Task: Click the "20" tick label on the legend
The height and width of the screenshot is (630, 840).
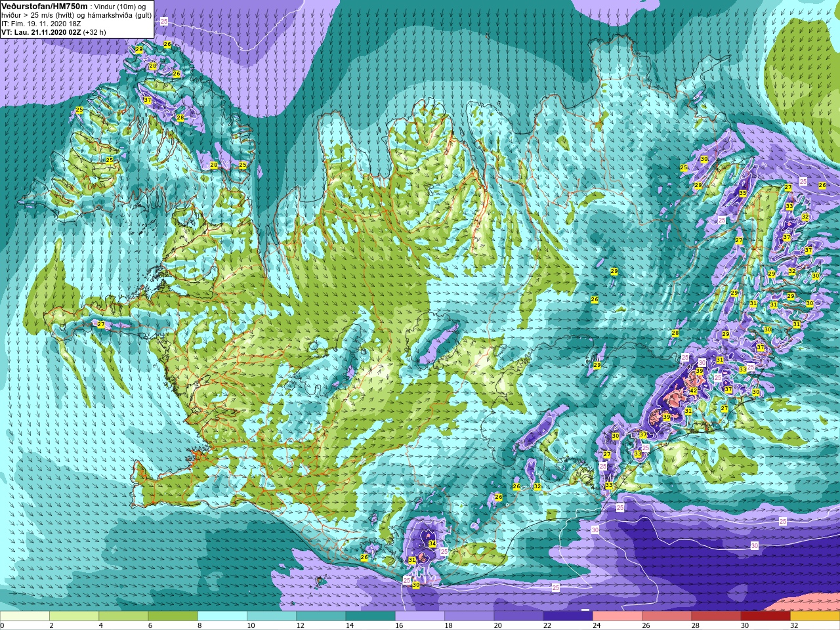Action: [497, 626]
